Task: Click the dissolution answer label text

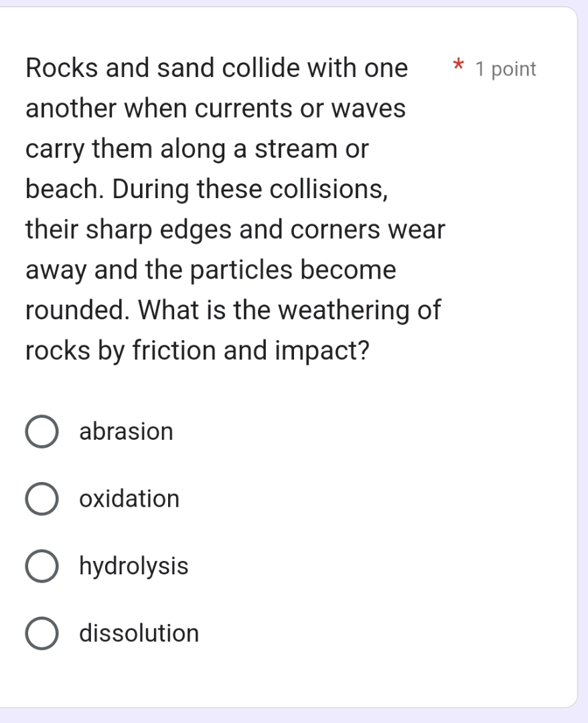Action: click(x=139, y=633)
